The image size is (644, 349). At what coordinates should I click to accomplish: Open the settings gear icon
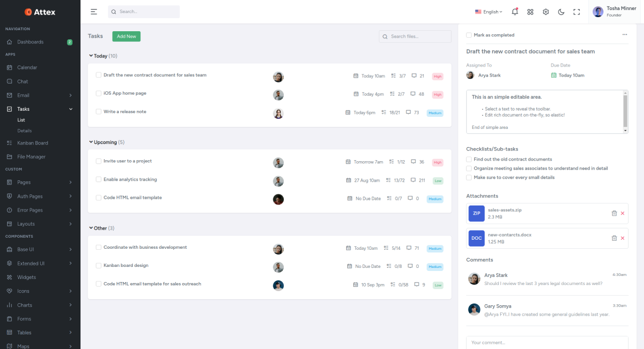click(546, 12)
